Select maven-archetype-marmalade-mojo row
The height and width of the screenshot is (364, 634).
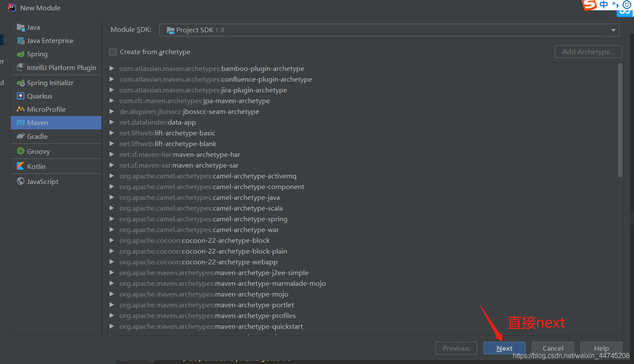tap(363, 283)
